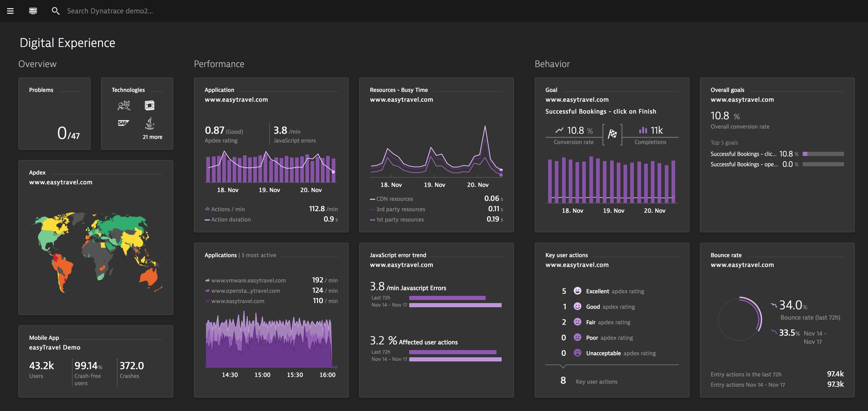This screenshot has height=411, width=868.
Task: Click the 10.8 % Overall conversion rate value
Action: coord(725,116)
